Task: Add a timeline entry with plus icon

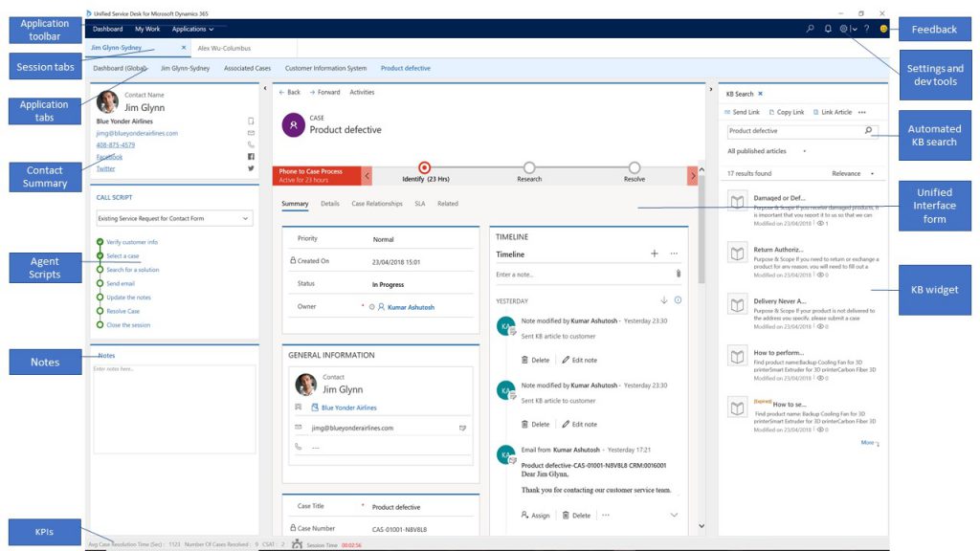Action: pos(655,253)
